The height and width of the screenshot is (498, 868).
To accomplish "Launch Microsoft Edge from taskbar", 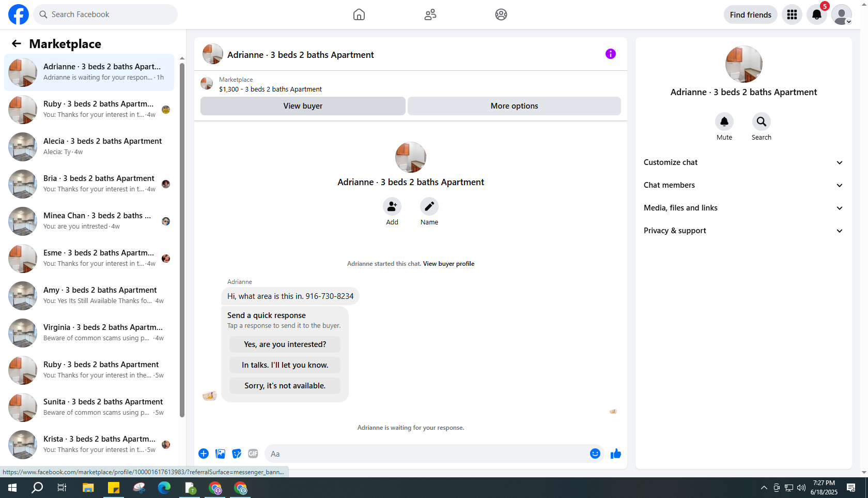I will (164, 488).
